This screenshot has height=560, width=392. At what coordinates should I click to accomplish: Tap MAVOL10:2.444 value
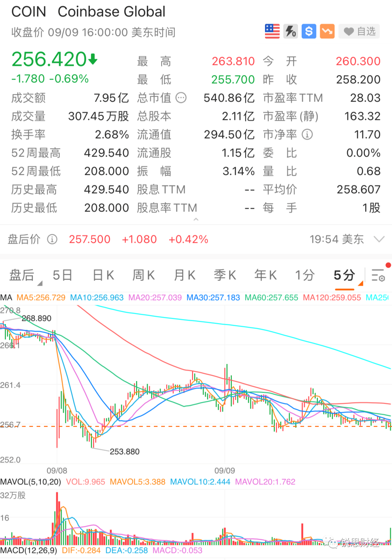coord(200,482)
